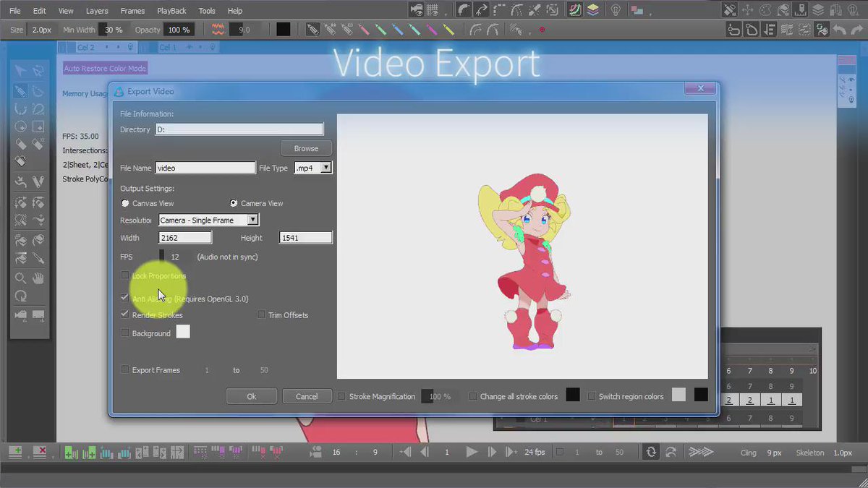Open the File Type .mp4 dropdown
The image size is (868, 488).
pos(313,168)
